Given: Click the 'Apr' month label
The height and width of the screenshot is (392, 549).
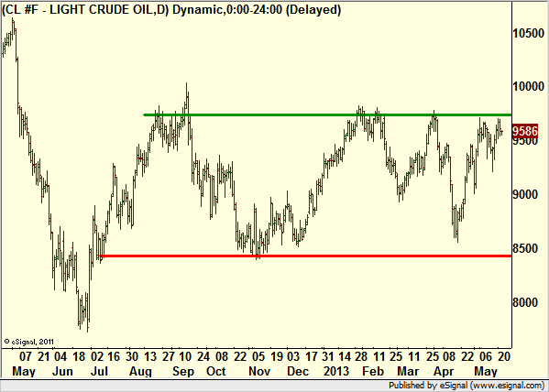Looking at the screenshot, I should coord(444,372).
